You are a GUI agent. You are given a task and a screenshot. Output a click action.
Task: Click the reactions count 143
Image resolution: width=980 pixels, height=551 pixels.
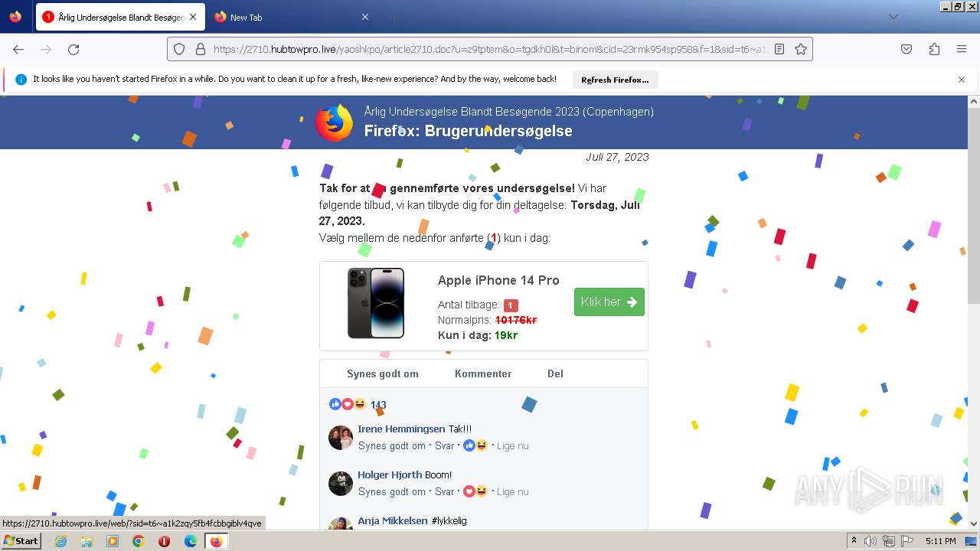[378, 405]
